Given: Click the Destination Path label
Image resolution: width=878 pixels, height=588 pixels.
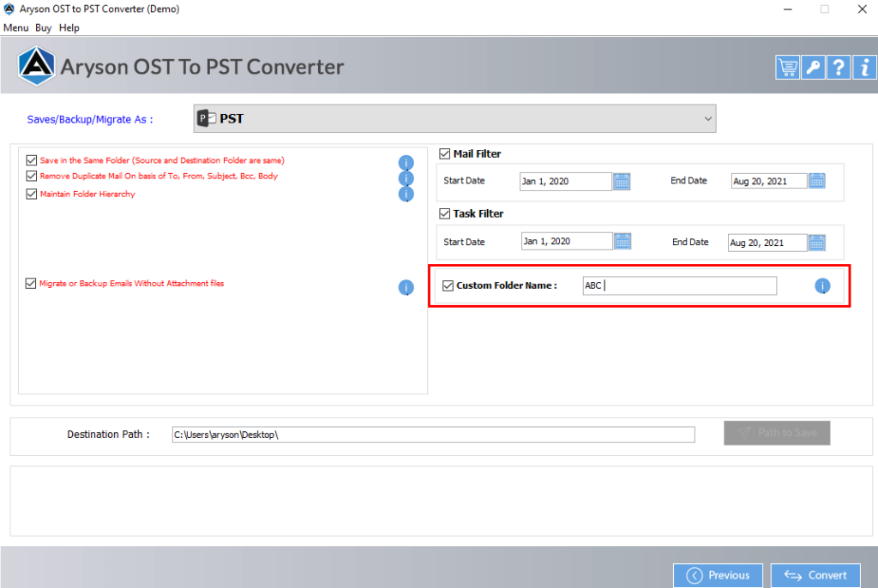Looking at the screenshot, I should [108, 435].
